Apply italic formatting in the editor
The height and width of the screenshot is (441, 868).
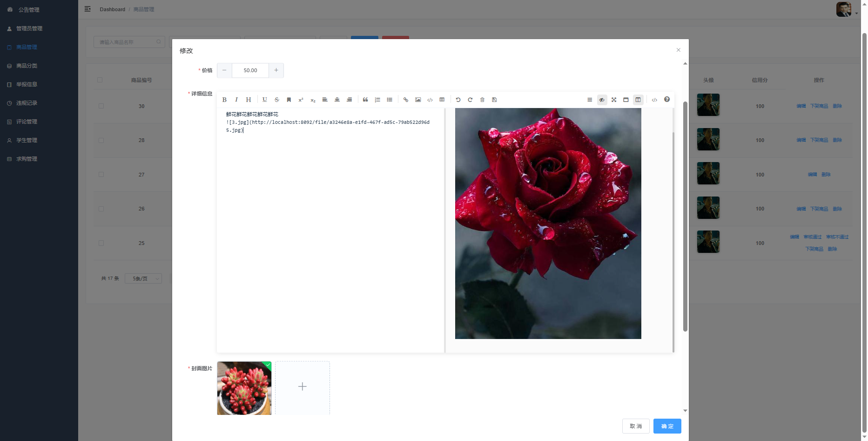point(236,100)
